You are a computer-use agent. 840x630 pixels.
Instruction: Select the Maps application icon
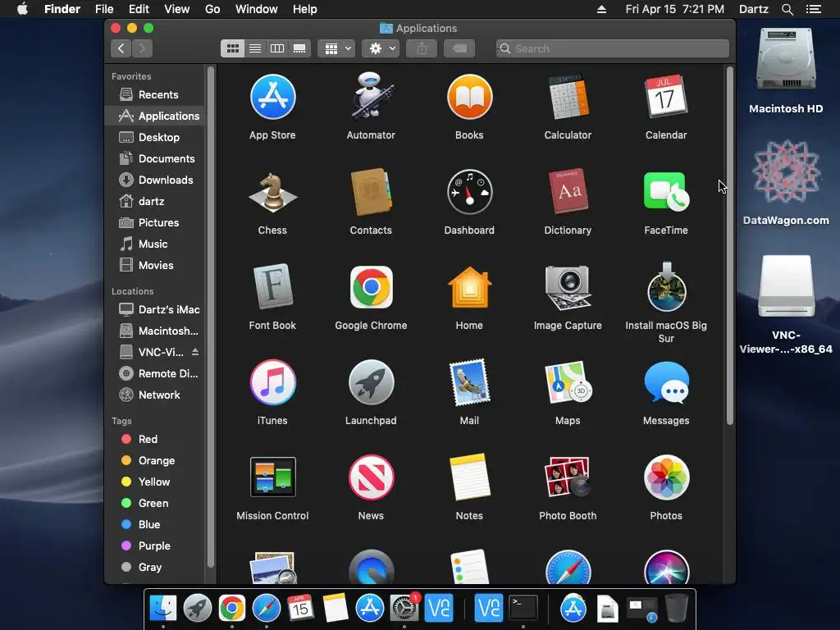pyautogui.click(x=568, y=382)
